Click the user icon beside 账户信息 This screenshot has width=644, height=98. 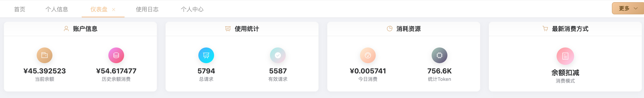[x=66, y=29]
